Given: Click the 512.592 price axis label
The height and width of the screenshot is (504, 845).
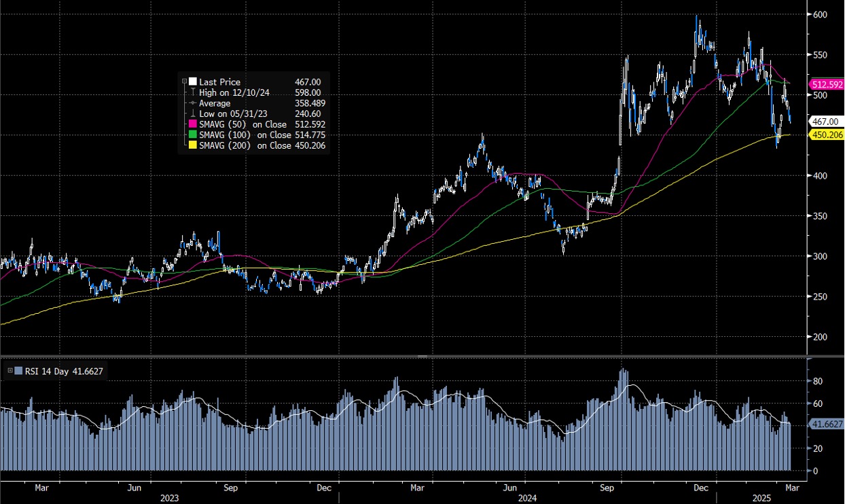Looking at the screenshot, I should click(x=826, y=84).
